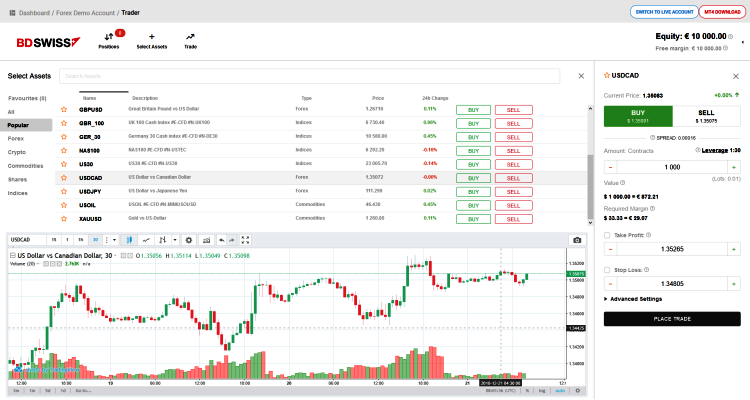Show the Commodities category
This screenshot has height=400, width=750.
pos(25,166)
